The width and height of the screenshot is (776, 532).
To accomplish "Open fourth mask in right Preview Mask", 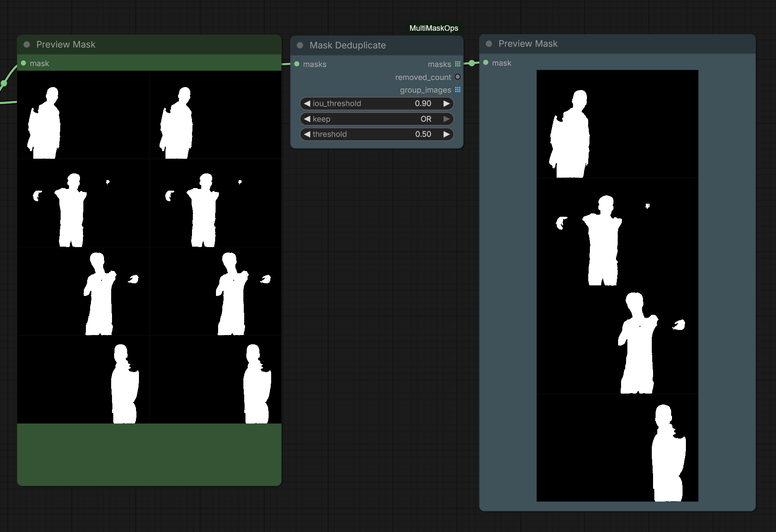I will point(617,447).
